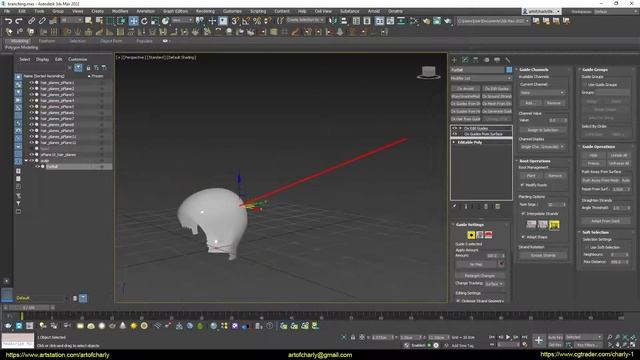Select the Select and Scale tool

coord(155,21)
